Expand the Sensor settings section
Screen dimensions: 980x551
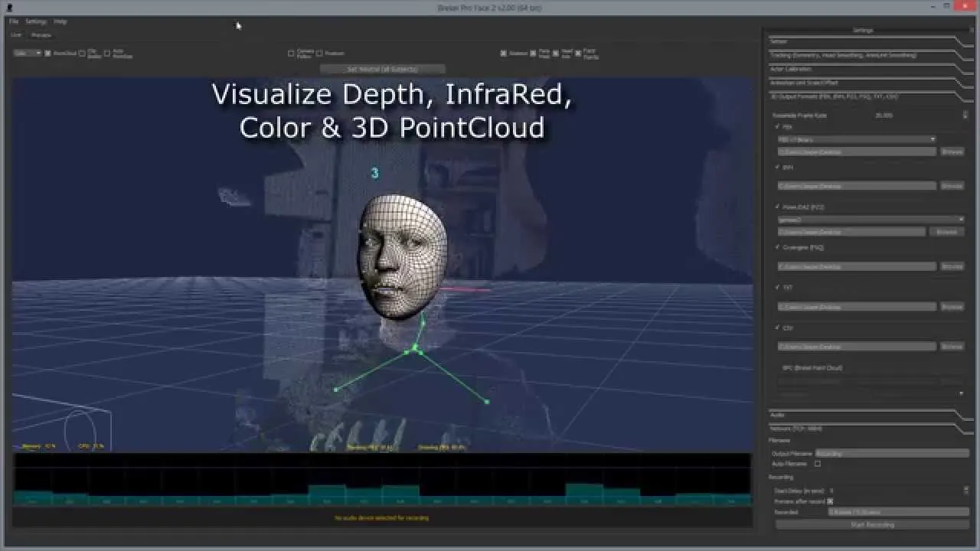click(870, 41)
